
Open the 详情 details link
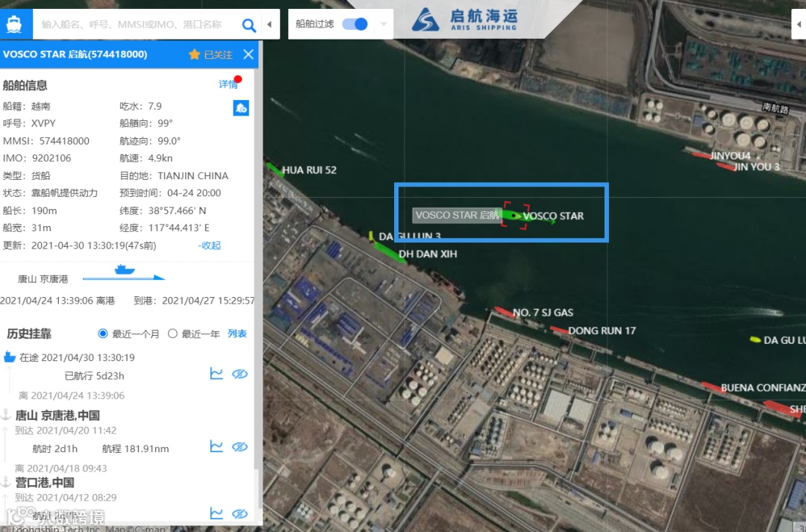pyautogui.click(x=228, y=84)
